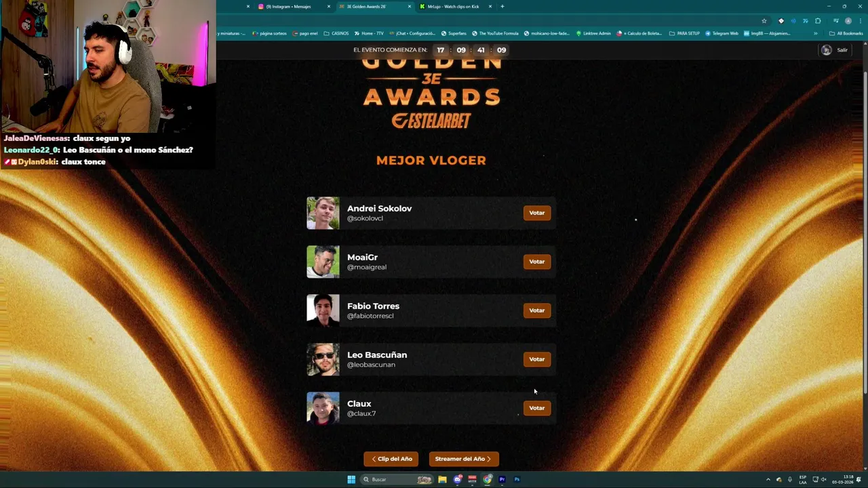Open the página sorteos bookmark

point(269,33)
